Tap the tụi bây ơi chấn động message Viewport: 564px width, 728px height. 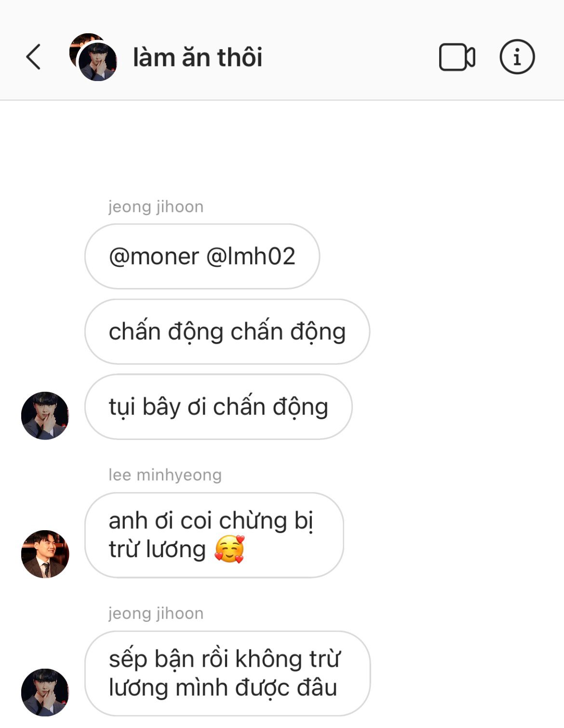point(218,407)
